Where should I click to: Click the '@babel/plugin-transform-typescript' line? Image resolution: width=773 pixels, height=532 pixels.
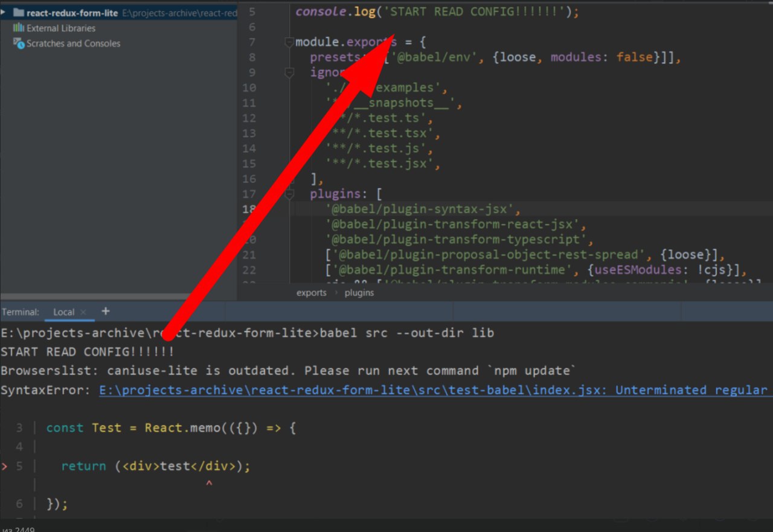pyautogui.click(x=460, y=240)
